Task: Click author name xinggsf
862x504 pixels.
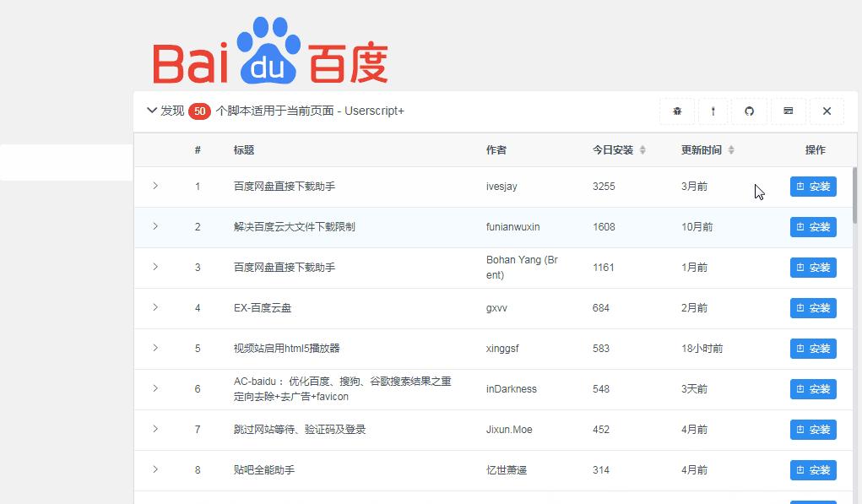Action: 502,349
